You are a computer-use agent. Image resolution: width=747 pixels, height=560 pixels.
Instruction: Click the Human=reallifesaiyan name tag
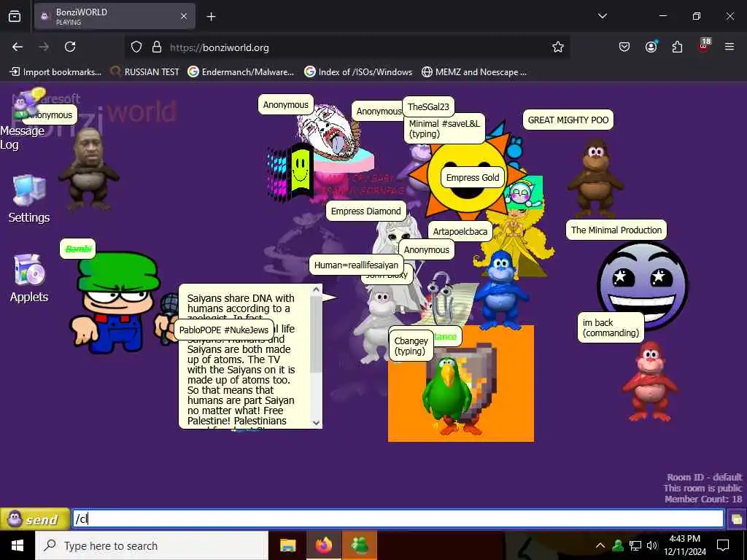click(356, 265)
